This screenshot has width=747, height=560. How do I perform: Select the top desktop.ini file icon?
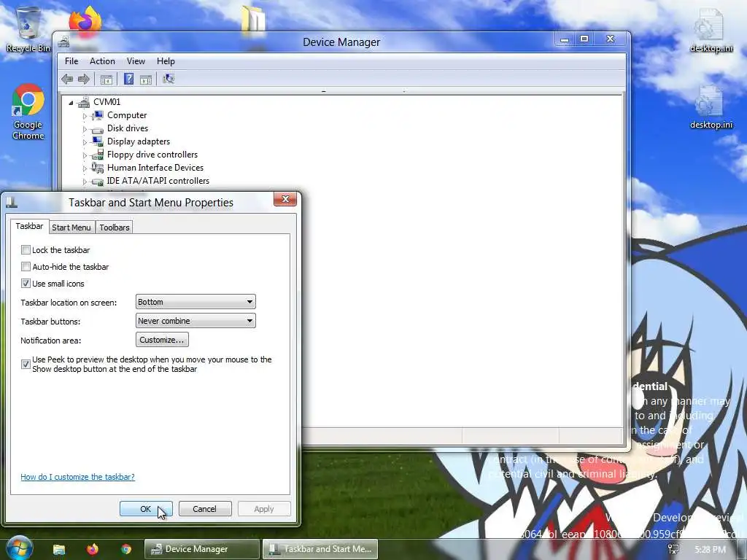[711, 31]
